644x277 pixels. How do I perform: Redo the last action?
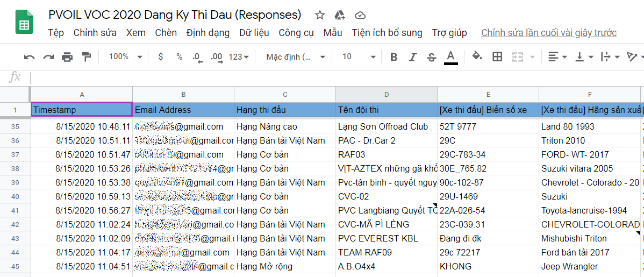[48, 57]
